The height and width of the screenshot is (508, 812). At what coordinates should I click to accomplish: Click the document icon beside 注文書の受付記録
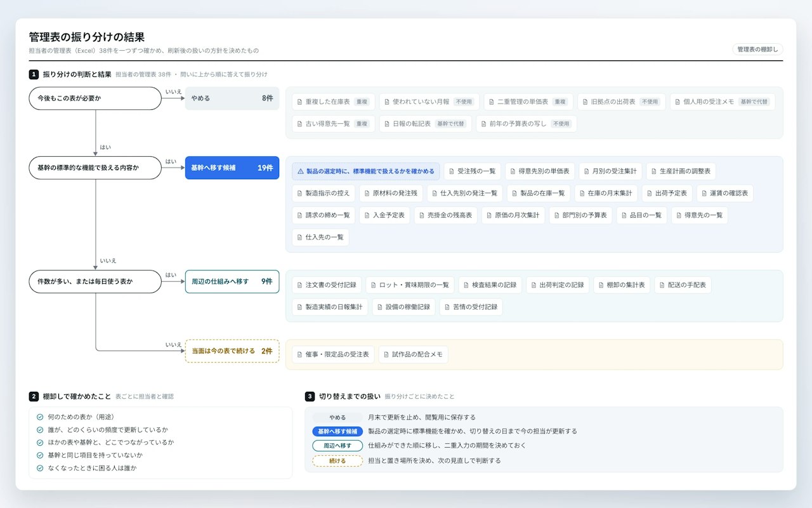click(x=300, y=285)
